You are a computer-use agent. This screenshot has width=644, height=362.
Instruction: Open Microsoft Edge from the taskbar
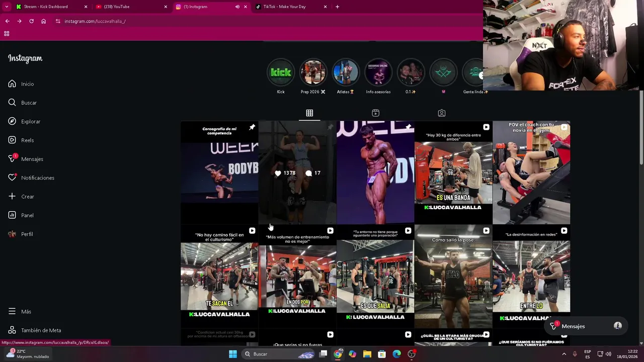[396, 354]
